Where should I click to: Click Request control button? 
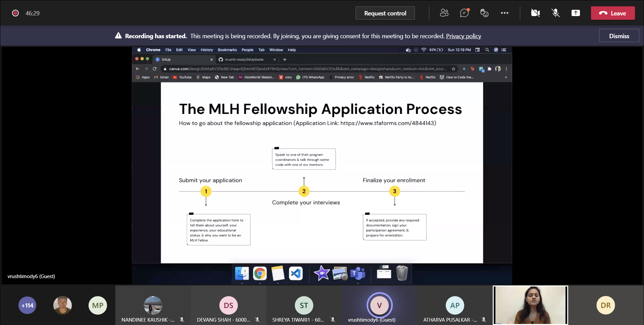(x=385, y=13)
